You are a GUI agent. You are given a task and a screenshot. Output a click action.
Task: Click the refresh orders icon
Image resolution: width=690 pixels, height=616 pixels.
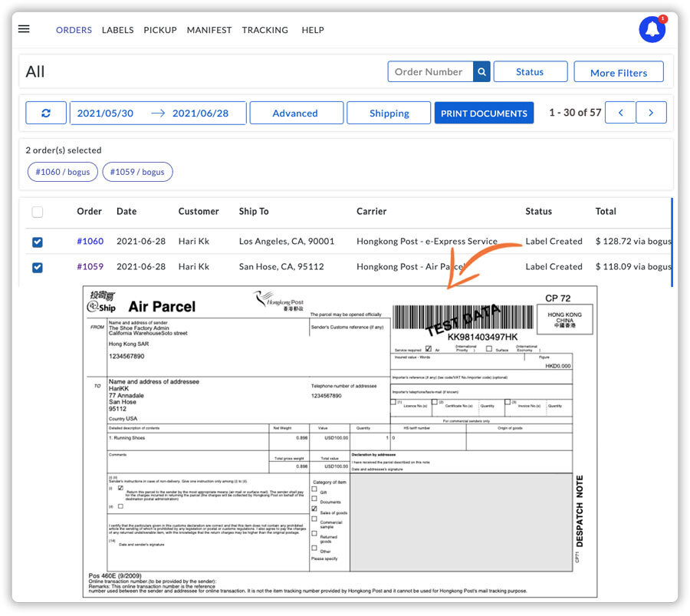click(x=46, y=113)
